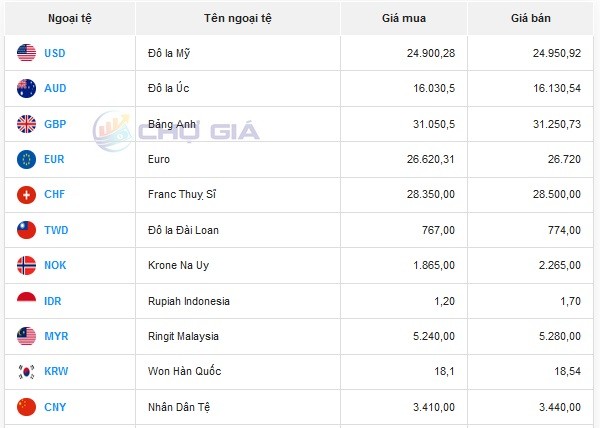
Task: Click the Swiss flag icon
Action: coord(27,195)
